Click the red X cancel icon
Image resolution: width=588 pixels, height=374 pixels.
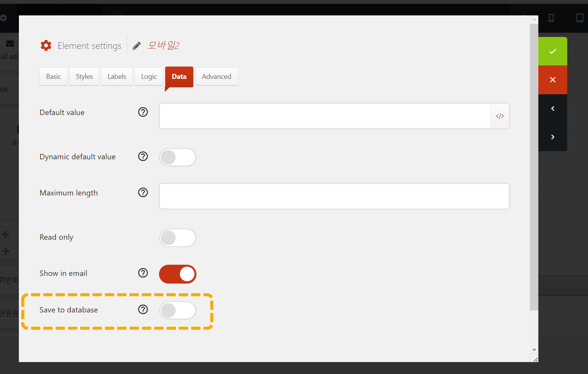pyautogui.click(x=553, y=80)
